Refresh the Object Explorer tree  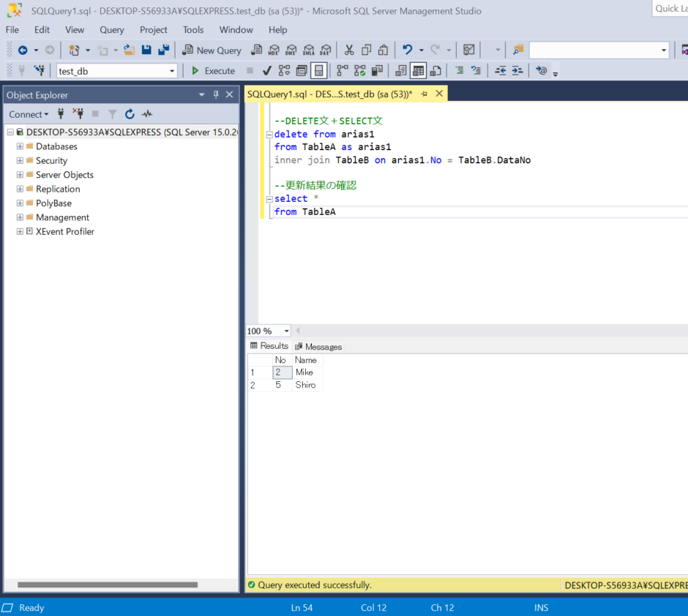pyautogui.click(x=130, y=114)
